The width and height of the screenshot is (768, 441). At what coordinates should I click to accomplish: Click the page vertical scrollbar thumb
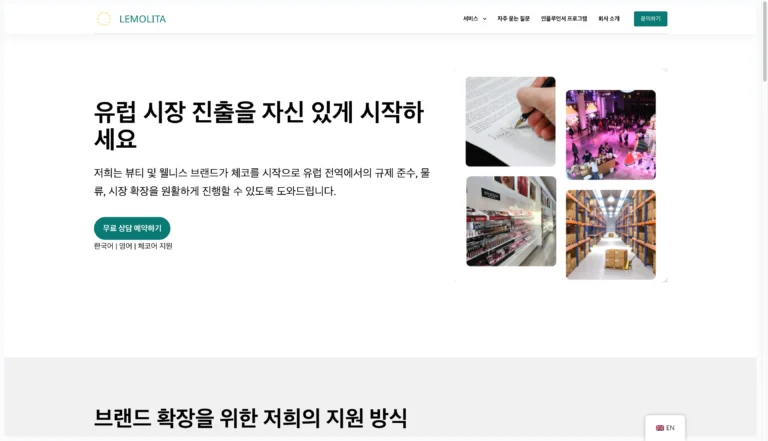[765, 42]
